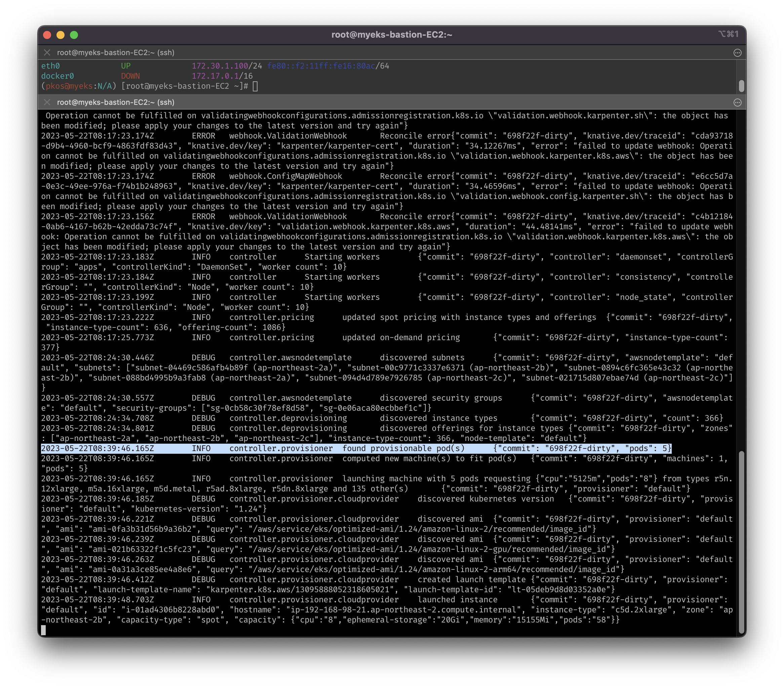Click AMI id ami-0fa3b31d56b9a36b2
784x687 pixels.
point(142,529)
